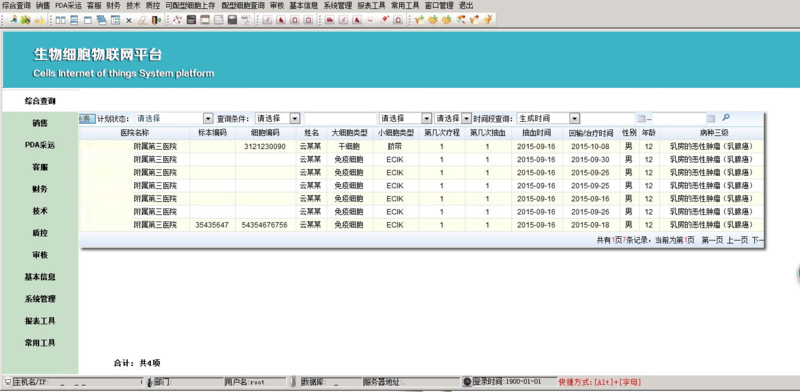Select PDA采运 in the left sidebar
800x392 pixels.
coord(40,145)
